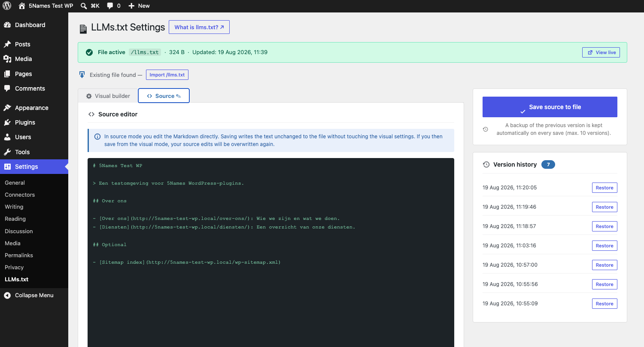The image size is (644, 347).
Task: Click the green File active checkmark icon
Action: [89, 52]
